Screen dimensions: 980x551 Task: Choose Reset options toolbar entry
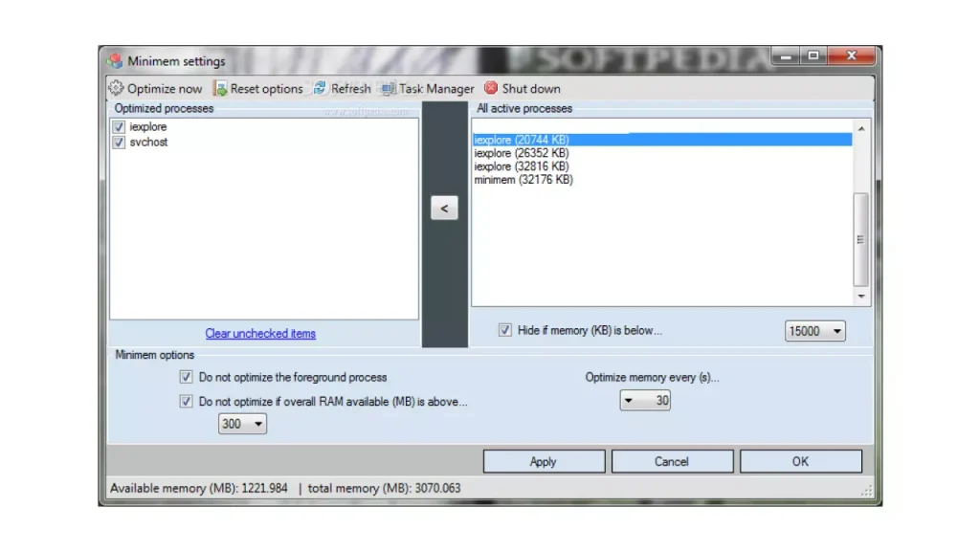click(258, 89)
